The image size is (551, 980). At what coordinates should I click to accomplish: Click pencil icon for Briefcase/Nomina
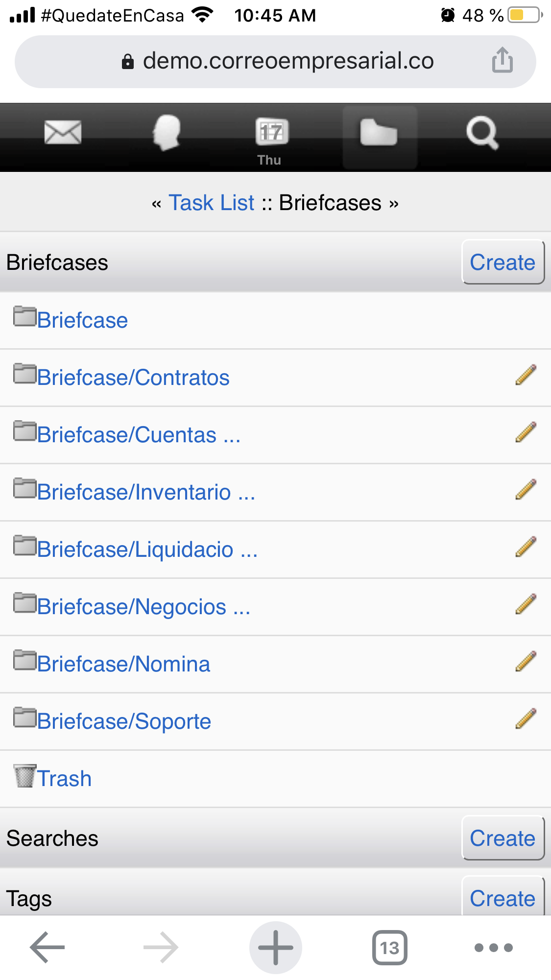click(526, 662)
